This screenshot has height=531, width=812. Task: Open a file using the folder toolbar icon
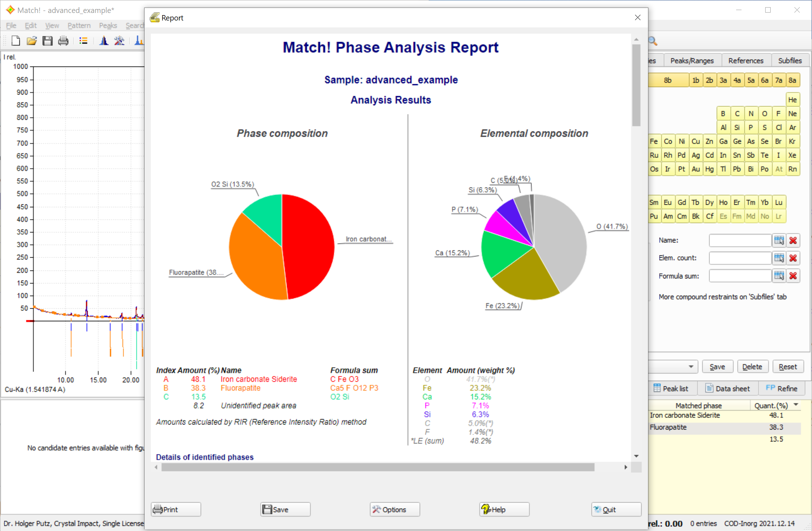(31, 41)
